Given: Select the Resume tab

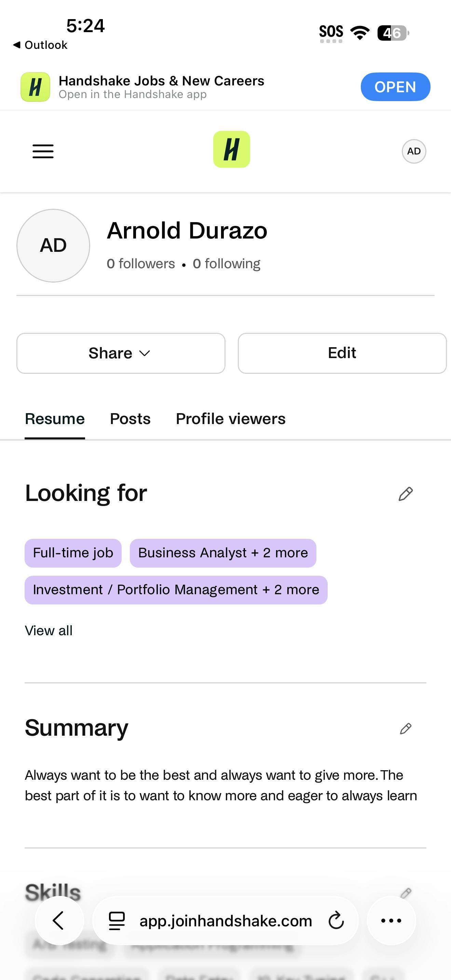Looking at the screenshot, I should [x=55, y=419].
